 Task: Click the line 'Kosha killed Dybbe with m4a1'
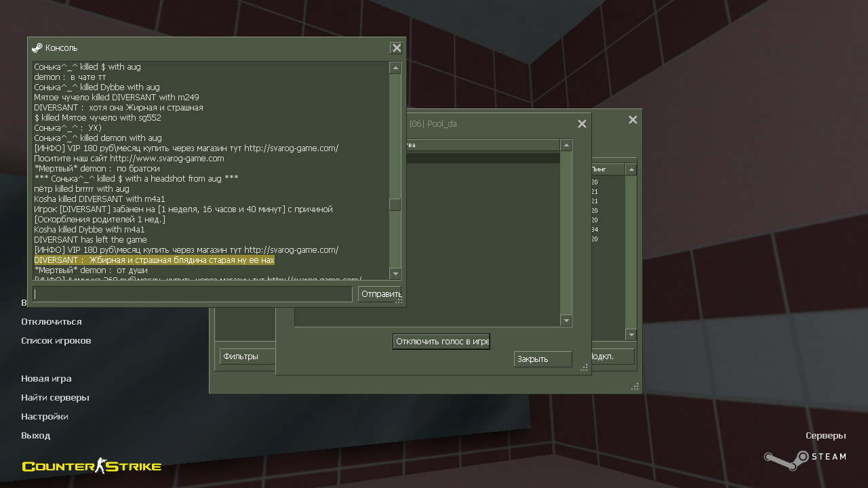click(x=90, y=230)
